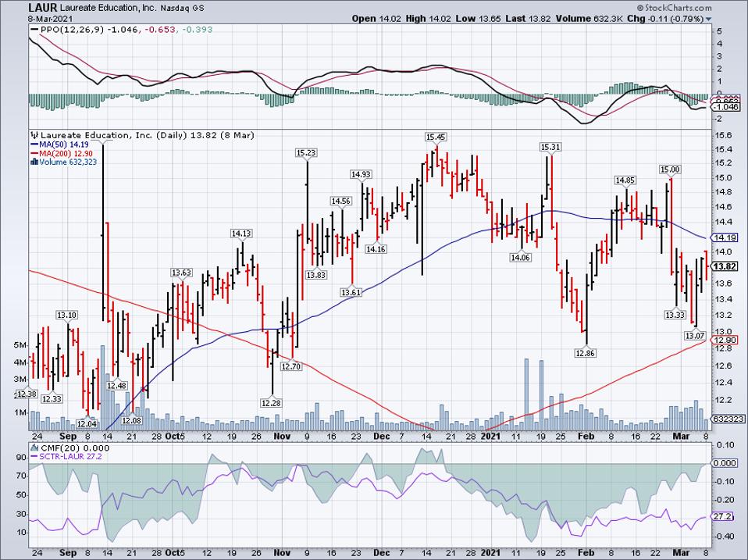Click the 14.19 MA50 axis tag
The width and height of the screenshot is (748, 560).
tap(725, 237)
